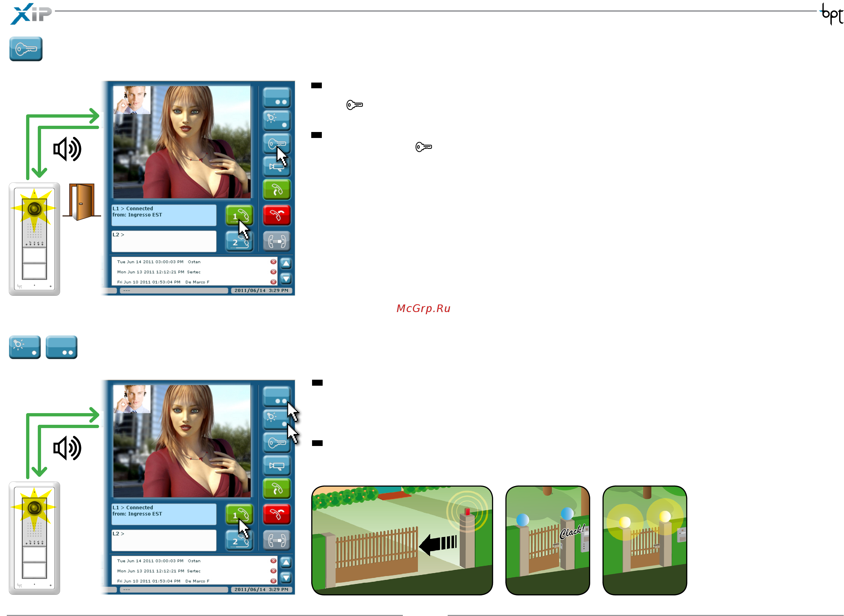Click the door-release key button in the upper screenshot
Image resolution: width=844 pixels, height=616 pixels.
click(x=276, y=144)
